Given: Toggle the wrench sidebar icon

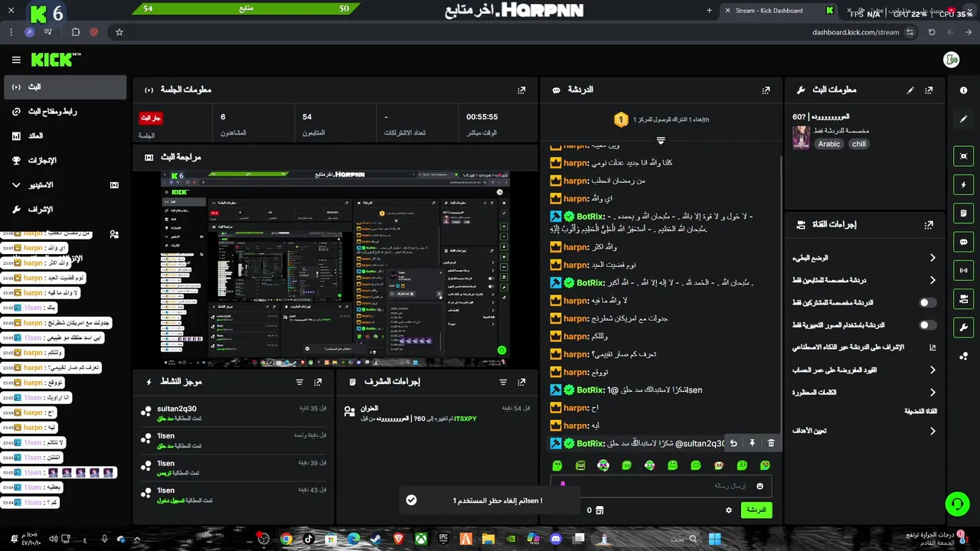Looking at the screenshot, I should (963, 328).
